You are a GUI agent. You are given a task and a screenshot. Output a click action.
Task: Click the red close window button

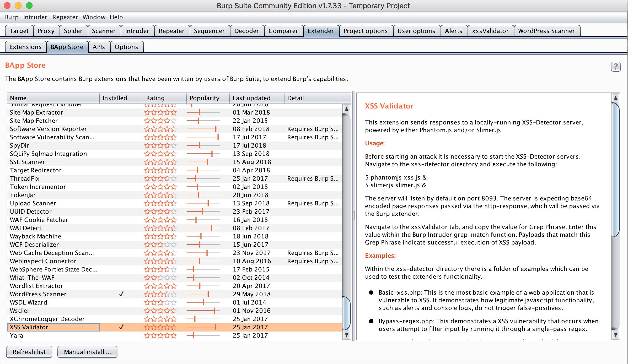[7, 6]
